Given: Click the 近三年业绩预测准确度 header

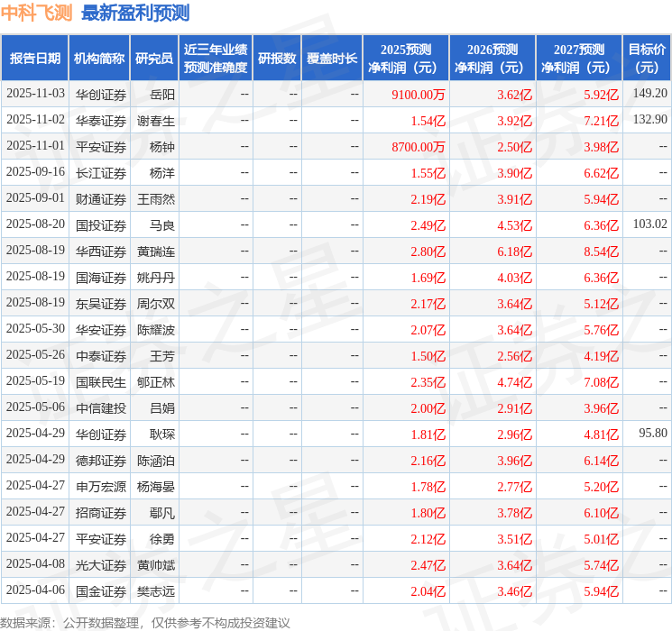Looking at the screenshot, I should [x=216, y=59].
